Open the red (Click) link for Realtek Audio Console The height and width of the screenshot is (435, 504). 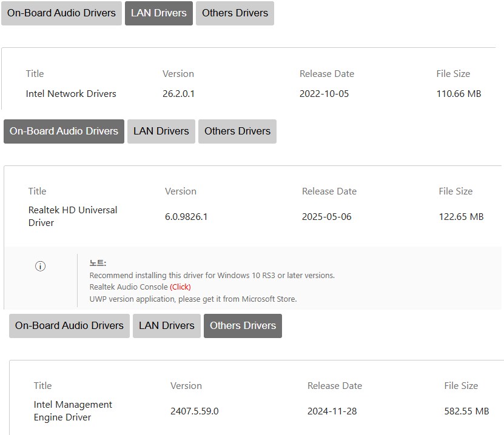point(180,287)
